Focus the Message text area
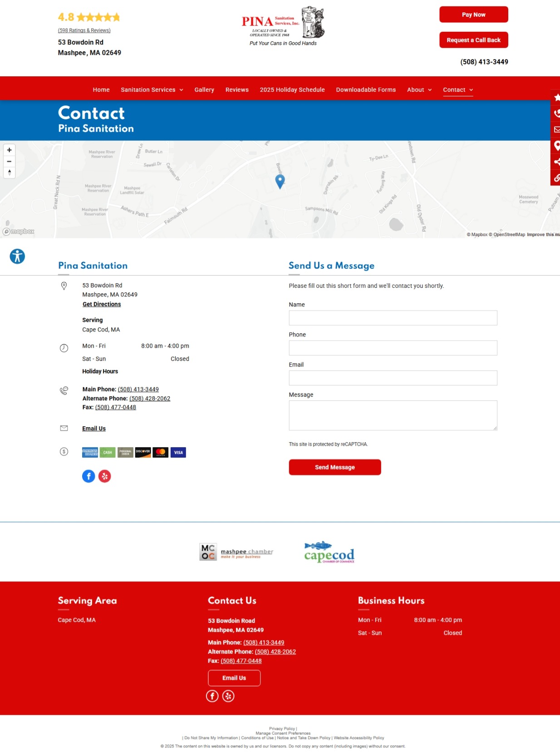 [x=393, y=415]
